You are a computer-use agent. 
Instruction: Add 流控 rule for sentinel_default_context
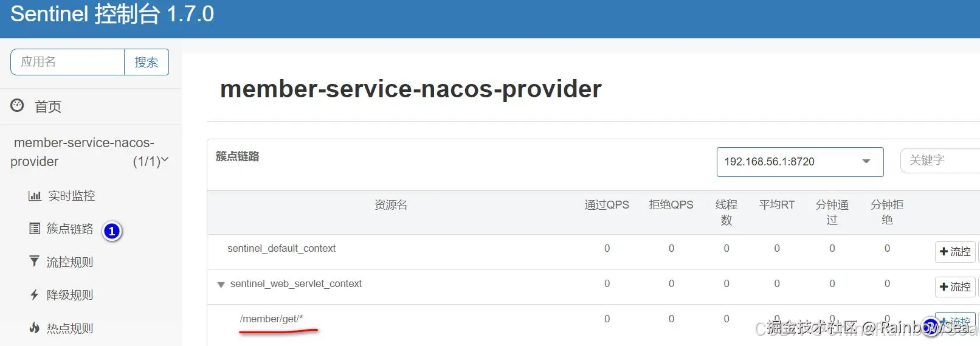pyautogui.click(x=954, y=252)
